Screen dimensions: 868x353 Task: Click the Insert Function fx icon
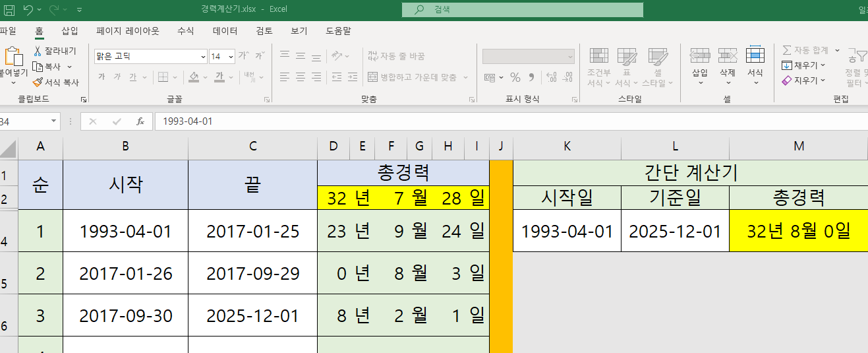click(140, 121)
